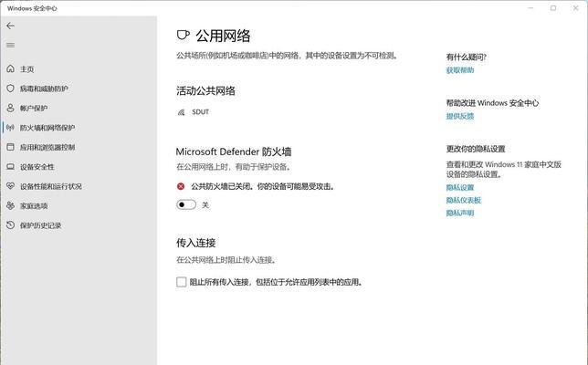The image size is (588, 365).
Task: Click the 获取帮助 link
Action: click(x=460, y=70)
